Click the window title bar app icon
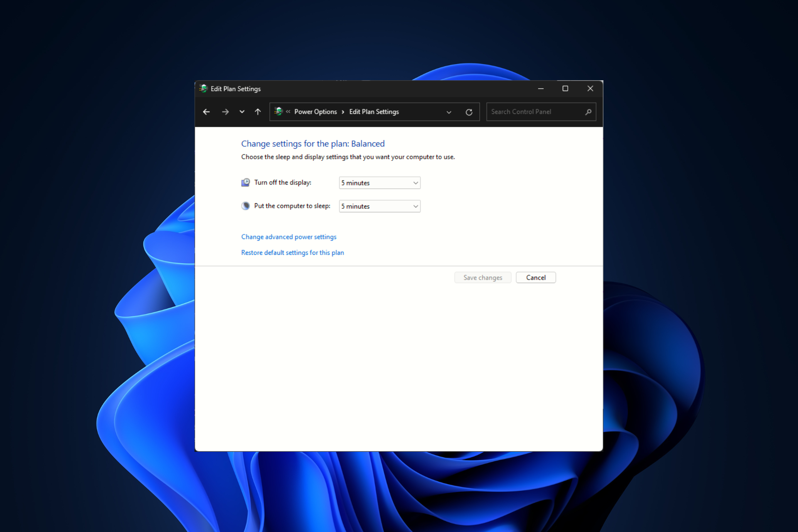This screenshot has width=798, height=532. [x=203, y=89]
